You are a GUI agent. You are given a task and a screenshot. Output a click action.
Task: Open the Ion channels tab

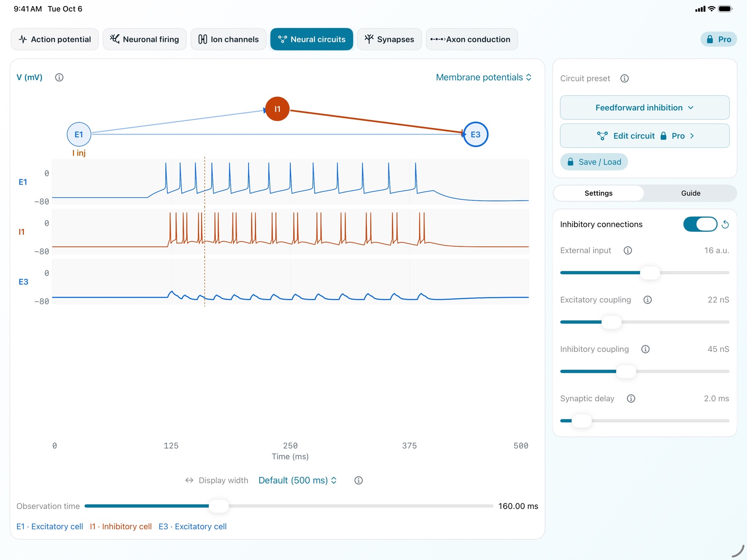pyautogui.click(x=228, y=39)
